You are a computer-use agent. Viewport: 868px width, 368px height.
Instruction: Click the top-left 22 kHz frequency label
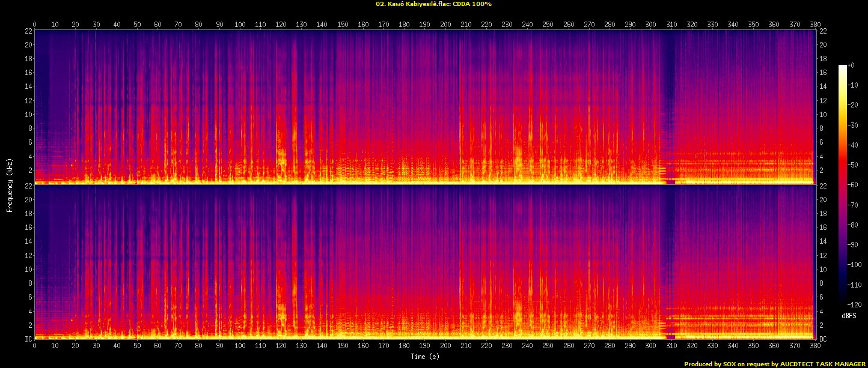coord(28,31)
